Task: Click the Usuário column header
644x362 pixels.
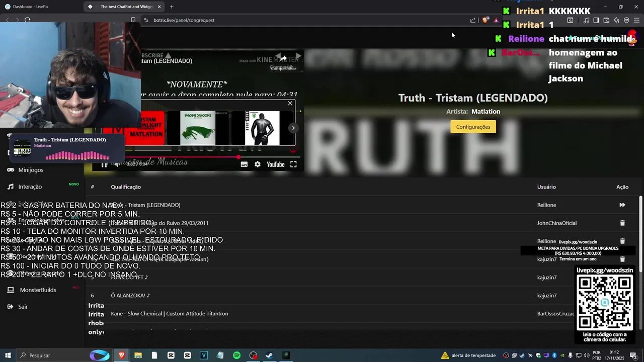Action: click(x=546, y=187)
